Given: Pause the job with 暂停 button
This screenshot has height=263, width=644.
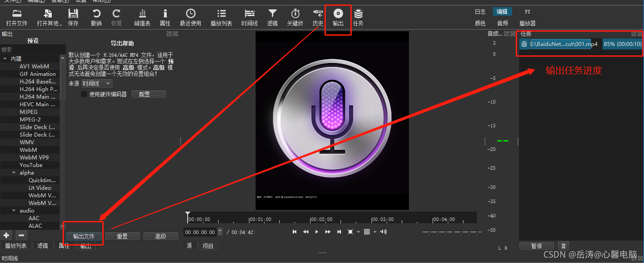Looking at the screenshot, I should pos(537,246).
